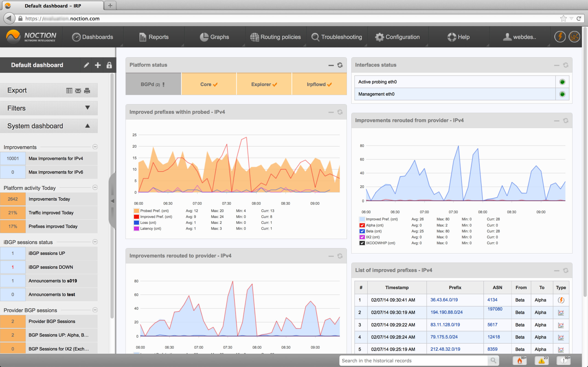This screenshot has width=588, height=367.
Task: Click ASN 12418 link
Action: point(493,337)
